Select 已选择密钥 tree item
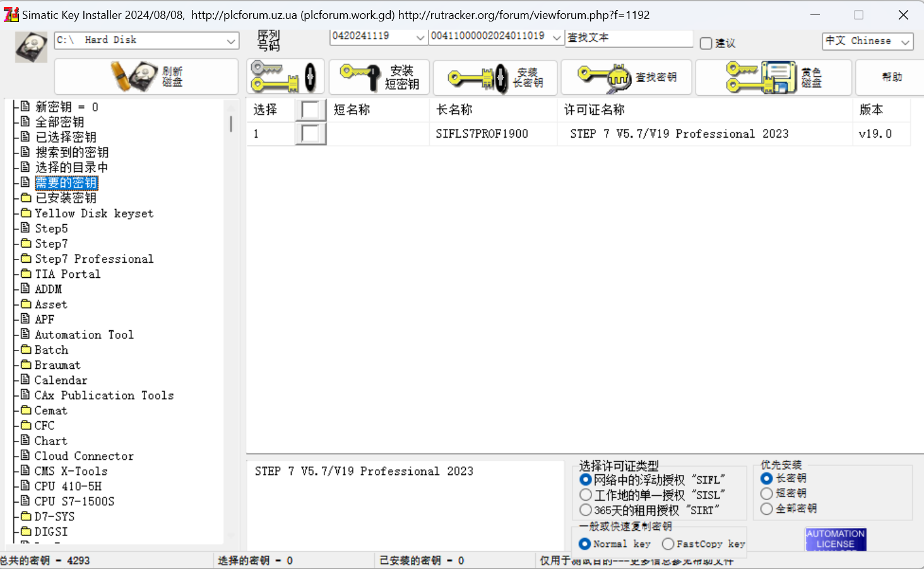The height and width of the screenshot is (569, 924). tap(66, 138)
